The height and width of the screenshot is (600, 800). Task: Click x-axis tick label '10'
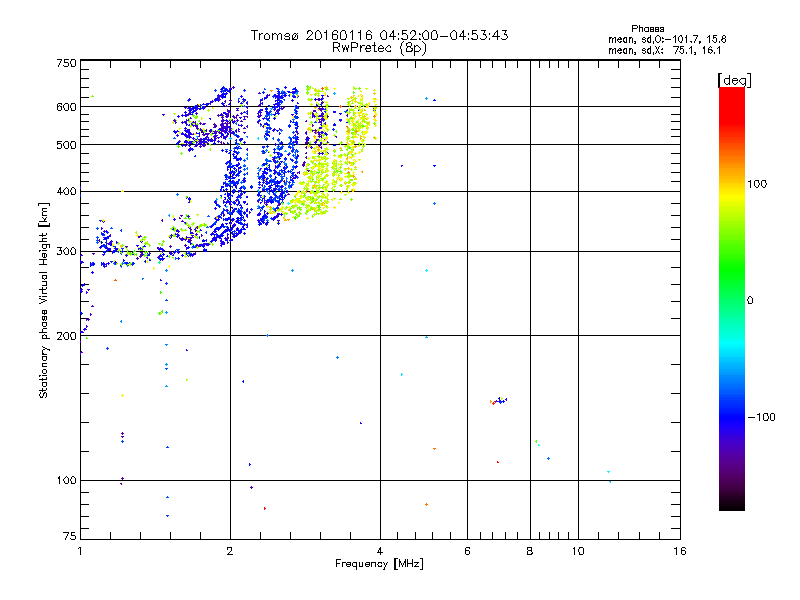coord(578,551)
